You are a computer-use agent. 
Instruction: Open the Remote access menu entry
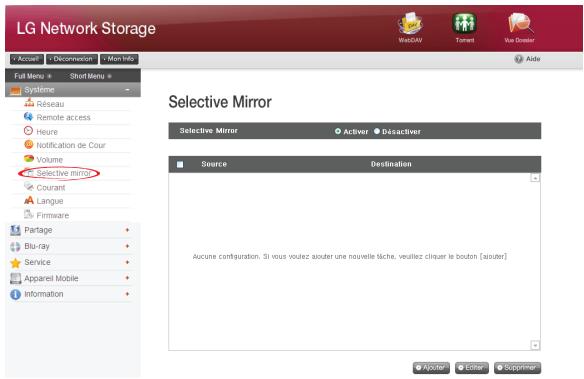[63, 118]
